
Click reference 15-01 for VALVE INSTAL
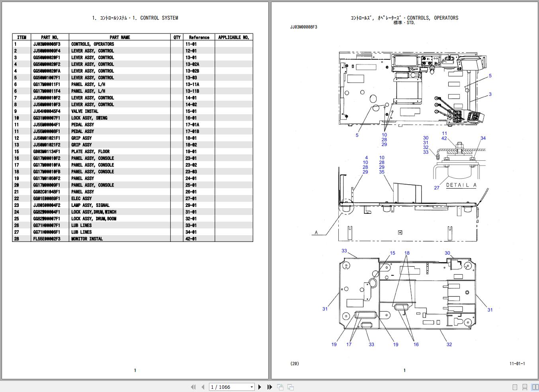coord(191,111)
